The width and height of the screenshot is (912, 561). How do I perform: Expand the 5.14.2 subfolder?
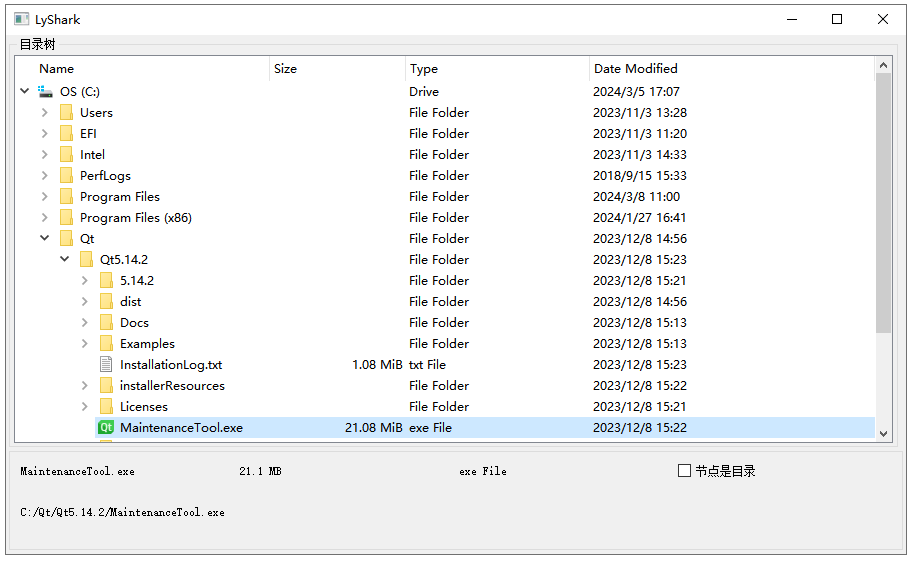pos(85,280)
